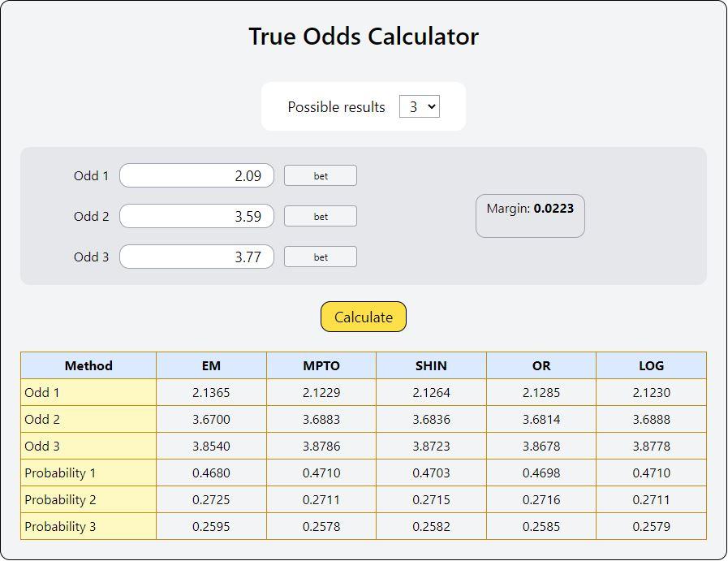Screen dimensions: 728x561
Task: Click the Odd 2 label beside input
Action: click(x=91, y=216)
